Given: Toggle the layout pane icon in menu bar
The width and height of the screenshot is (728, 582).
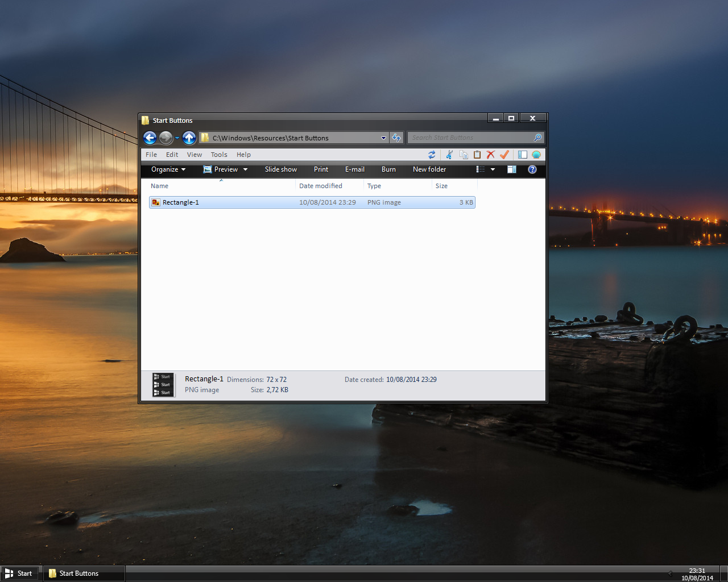Looking at the screenshot, I should pos(522,155).
